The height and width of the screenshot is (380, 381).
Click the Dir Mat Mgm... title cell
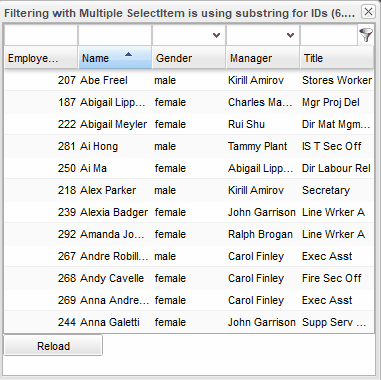pyautogui.click(x=337, y=124)
